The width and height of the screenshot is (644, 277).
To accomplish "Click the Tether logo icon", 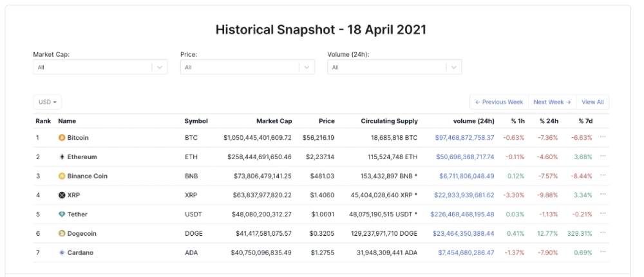I will click(62, 215).
